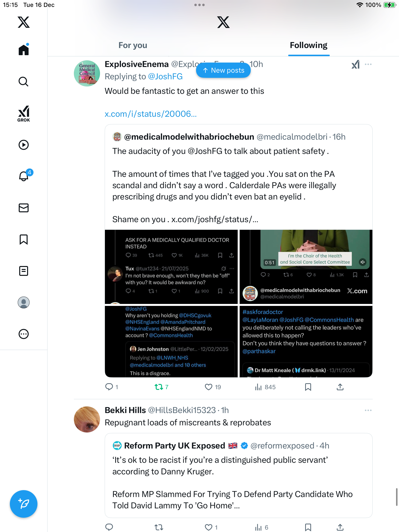Open Messages envelope in sidebar

pos(24,208)
